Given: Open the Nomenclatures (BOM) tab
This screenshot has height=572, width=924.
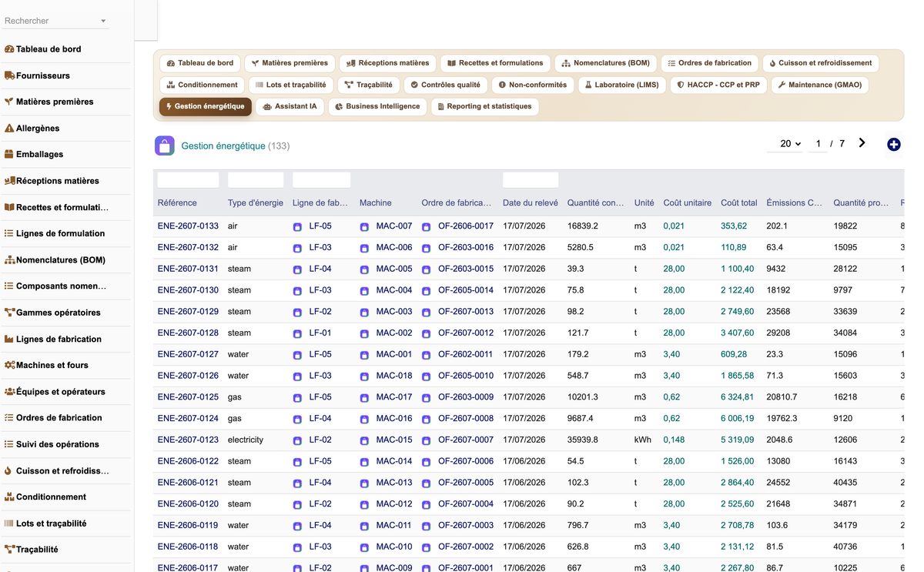Looking at the screenshot, I should [x=606, y=63].
